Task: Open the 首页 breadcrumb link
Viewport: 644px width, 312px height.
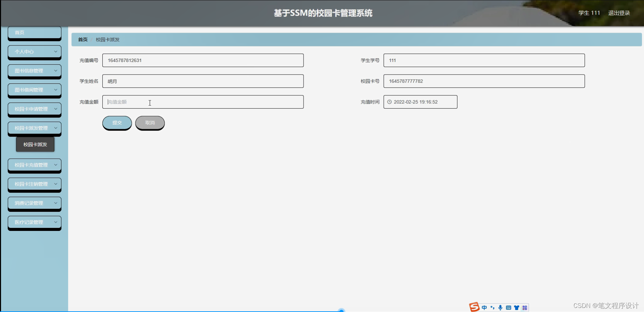Action: pos(82,39)
